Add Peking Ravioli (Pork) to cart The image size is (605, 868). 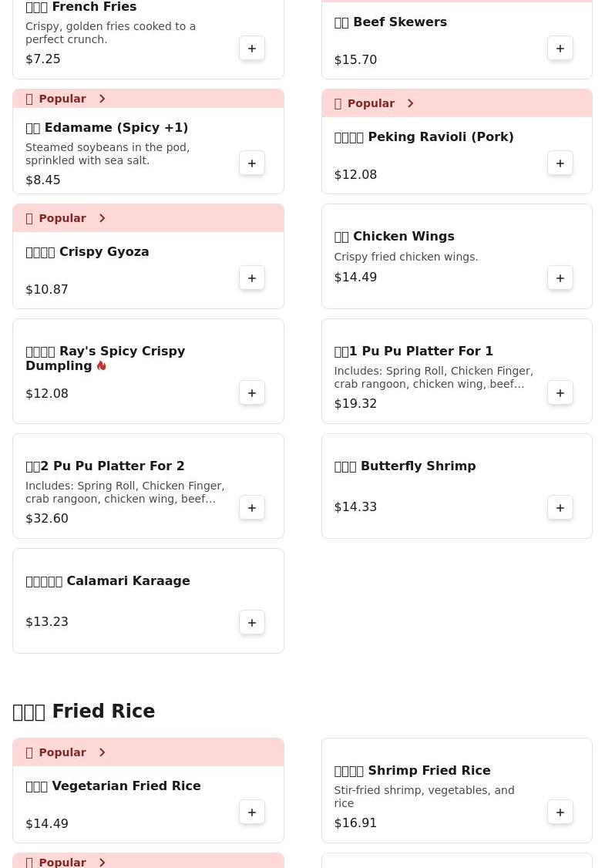(x=560, y=163)
